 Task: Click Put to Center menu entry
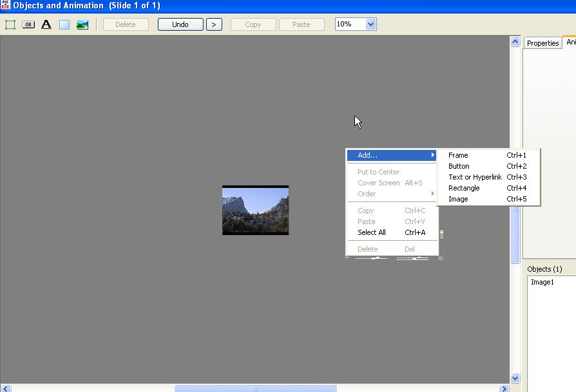392,172
